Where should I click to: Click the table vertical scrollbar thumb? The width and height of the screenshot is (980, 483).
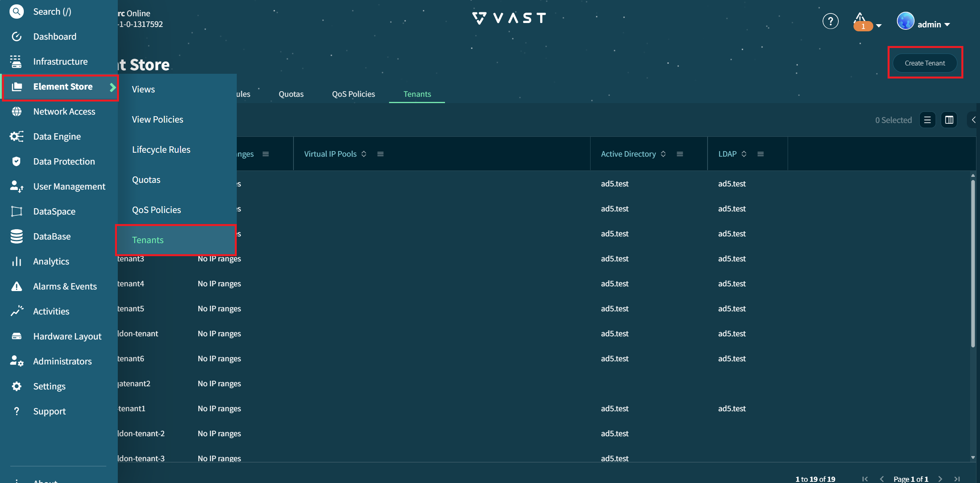pos(973,264)
